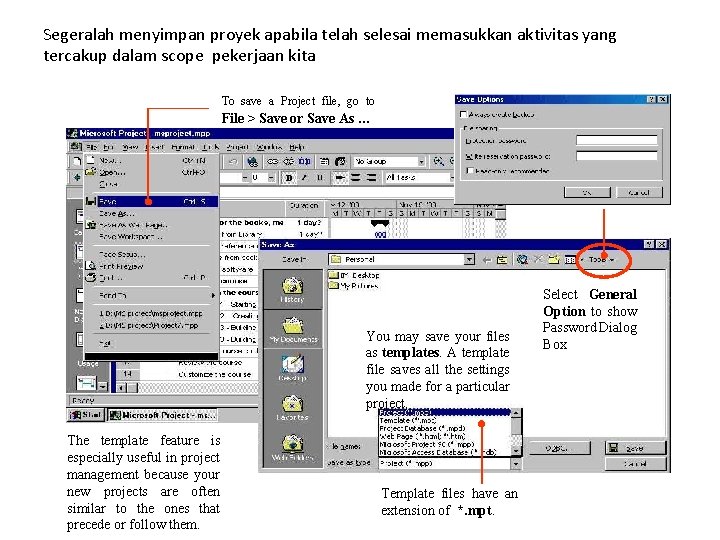Open the Tools dropdown in Save As
This screenshot has height=540, width=720.
coord(601,260)
